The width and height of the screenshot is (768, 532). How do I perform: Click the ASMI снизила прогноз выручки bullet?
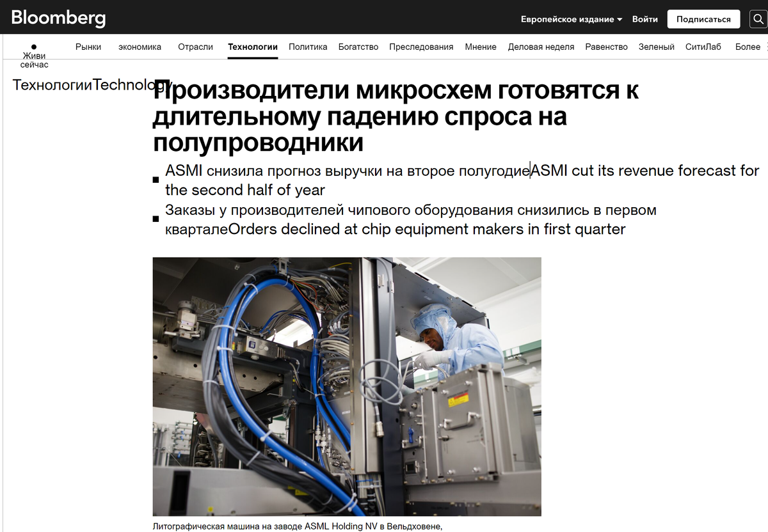(462, 180)
